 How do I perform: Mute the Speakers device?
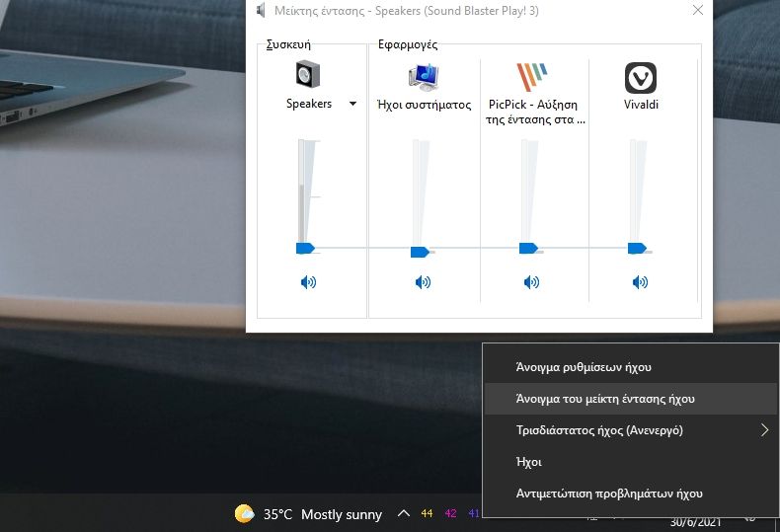[x=309, y=282]
